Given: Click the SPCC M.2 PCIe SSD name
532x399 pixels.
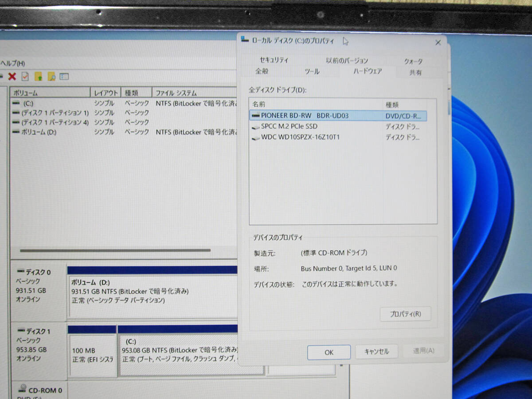Looking at the screenshot, I should click(289, 126).
